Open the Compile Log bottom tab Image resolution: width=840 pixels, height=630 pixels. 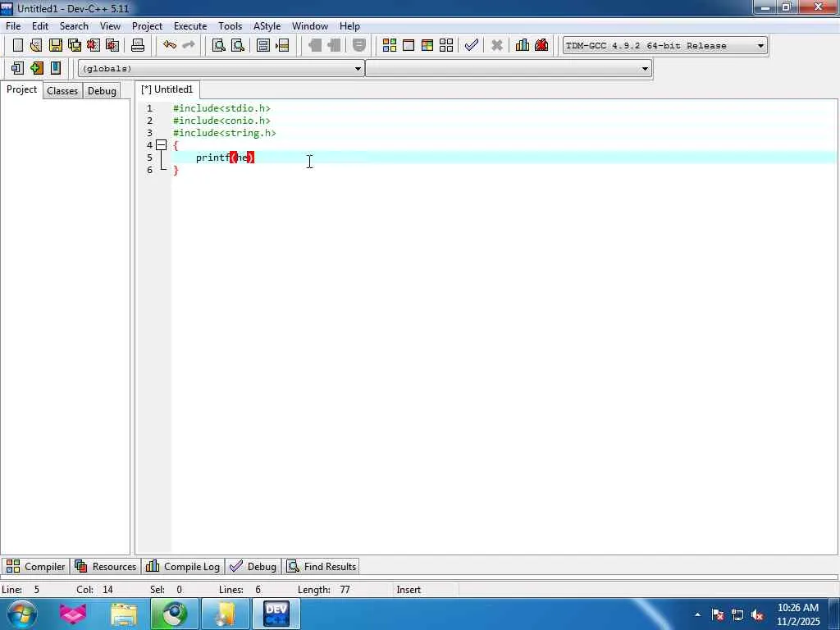pos(183,566)
